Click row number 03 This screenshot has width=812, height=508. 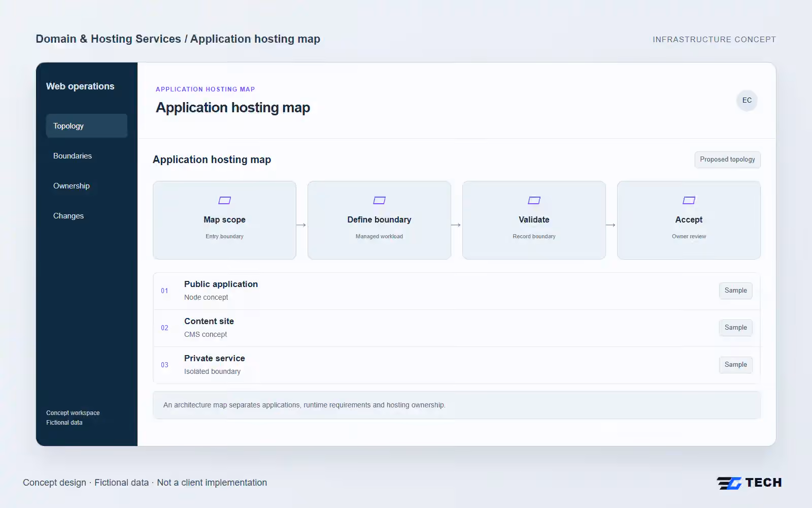164,365
